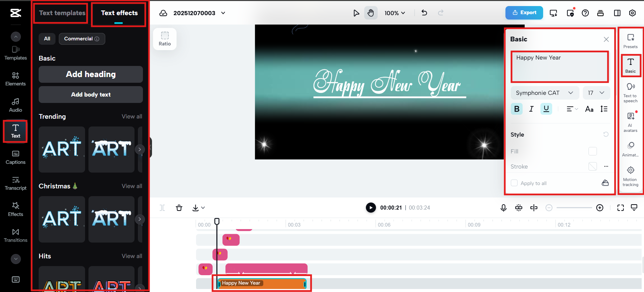Select the hand pan tool
644x292 pixels.
[x=371, y=13]
